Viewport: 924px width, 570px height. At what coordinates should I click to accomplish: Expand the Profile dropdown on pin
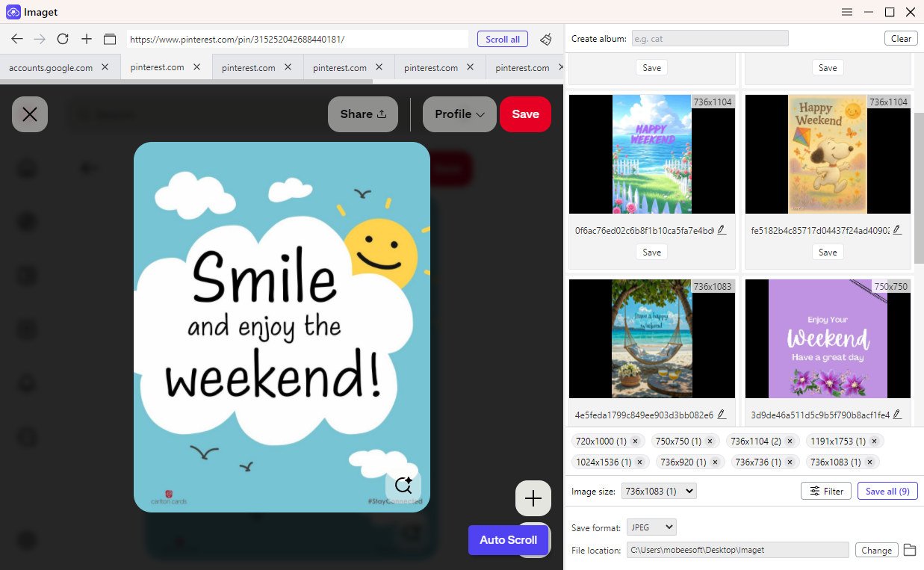point(459,114)
